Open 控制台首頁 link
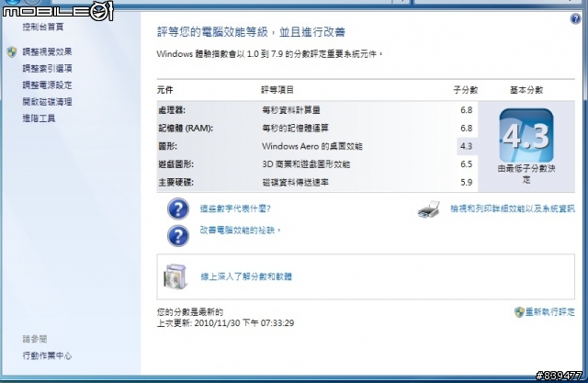Viewport: 588px width, 383px height. (43, 27)
